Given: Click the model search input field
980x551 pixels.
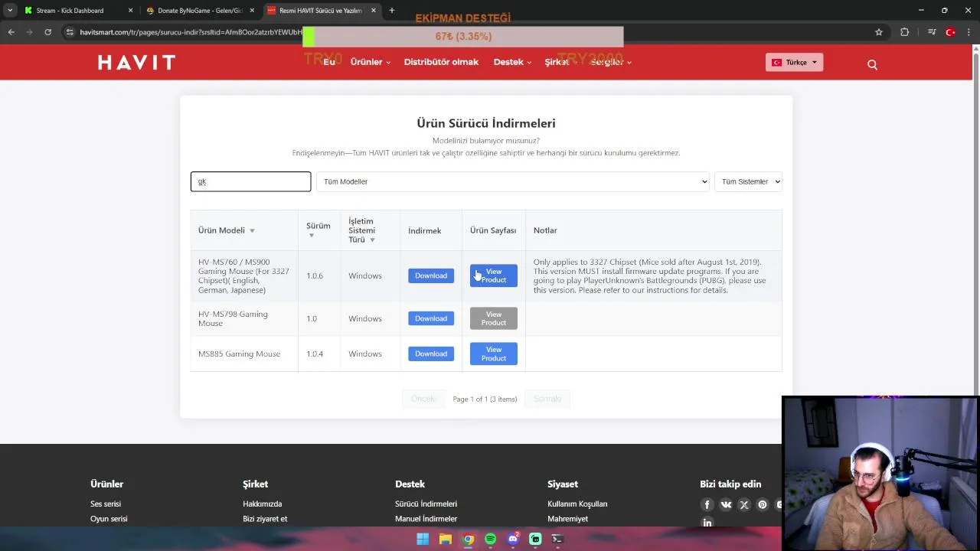Looking at the screenshot, I should click(x=251, y=181).
